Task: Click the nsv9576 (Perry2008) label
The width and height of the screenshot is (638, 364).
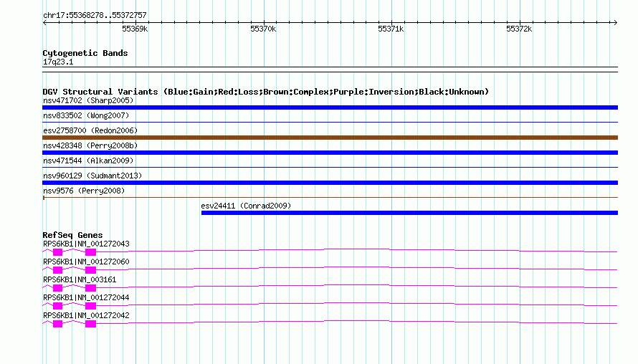Action: click(x=84, y=191)
